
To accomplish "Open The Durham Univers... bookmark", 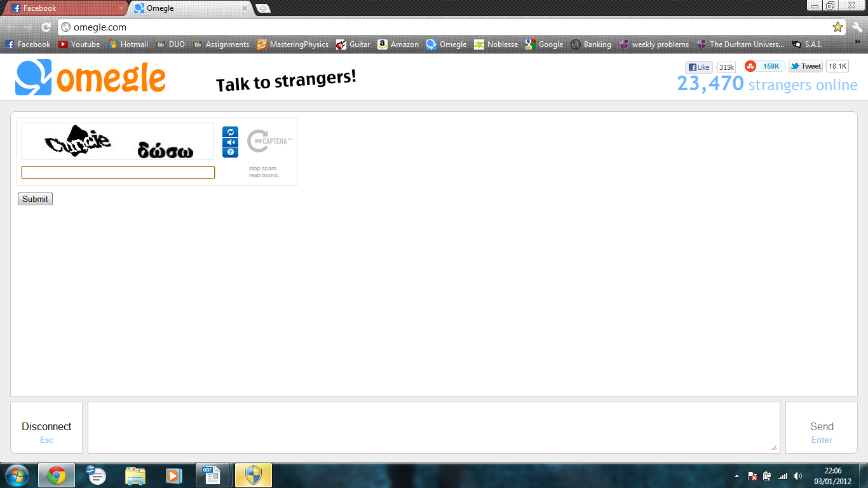I will 740,44.
